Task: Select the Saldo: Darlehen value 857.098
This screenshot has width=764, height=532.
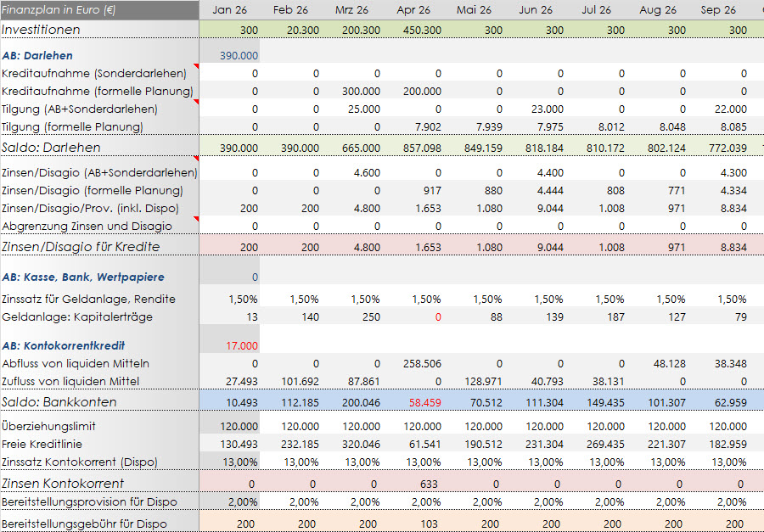Action: (x=422, y=148)
